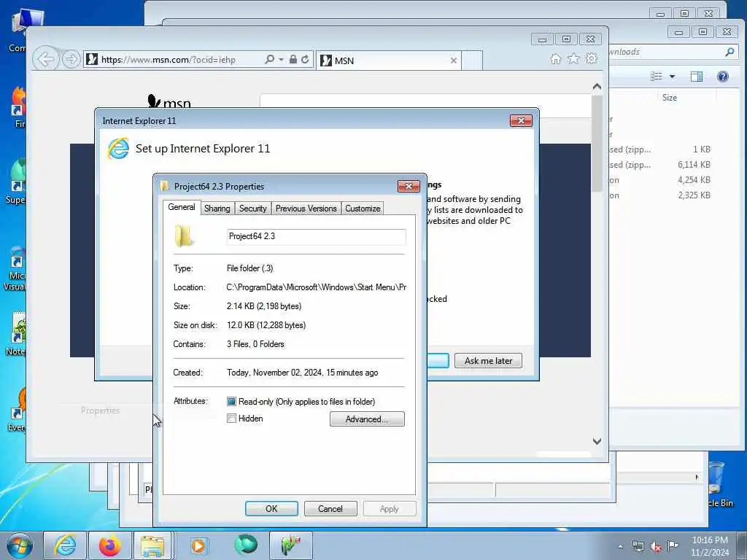Click the Help question mark icon in Explorer

click(723, 76)
